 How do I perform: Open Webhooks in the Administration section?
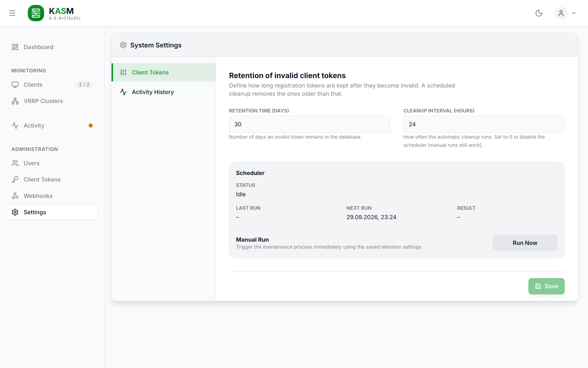click(52, 196)
